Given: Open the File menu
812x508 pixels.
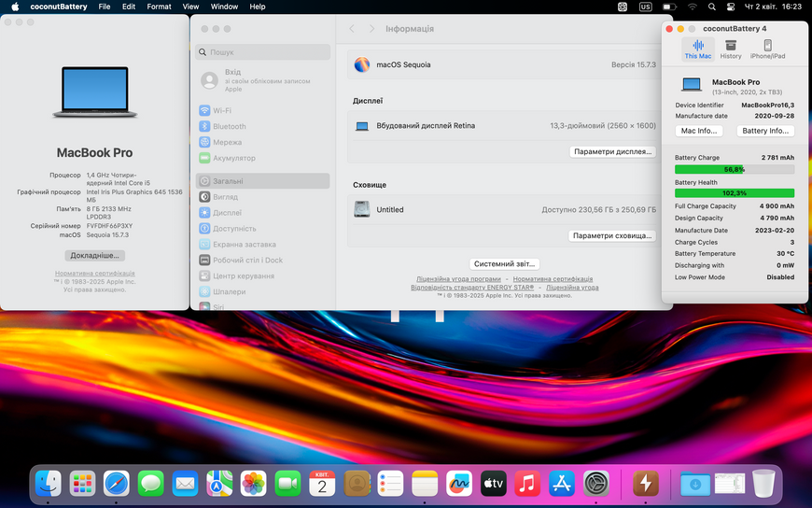Looking at the screenshot, I should click(105, 7).
